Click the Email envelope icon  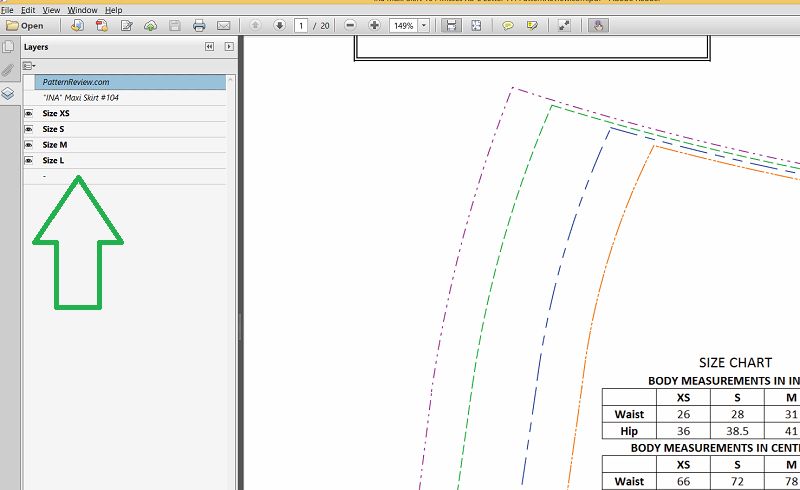[x=223, y=26]
